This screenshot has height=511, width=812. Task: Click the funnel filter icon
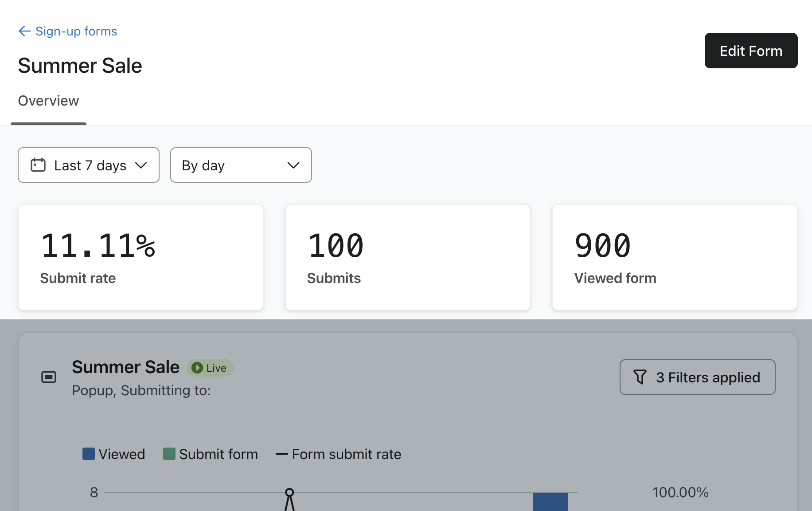pos(640,377)
